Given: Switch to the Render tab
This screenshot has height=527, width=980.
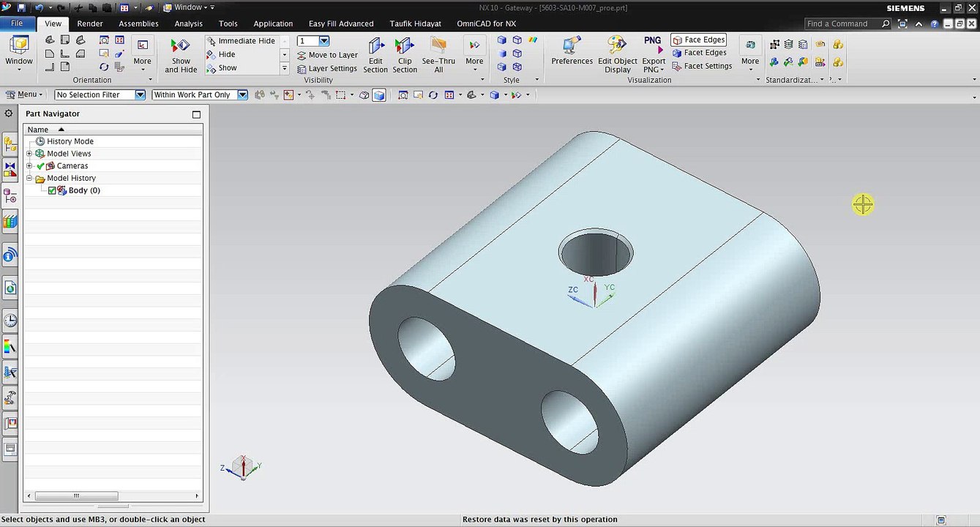Looking at the screenshot, I should 90,23.
